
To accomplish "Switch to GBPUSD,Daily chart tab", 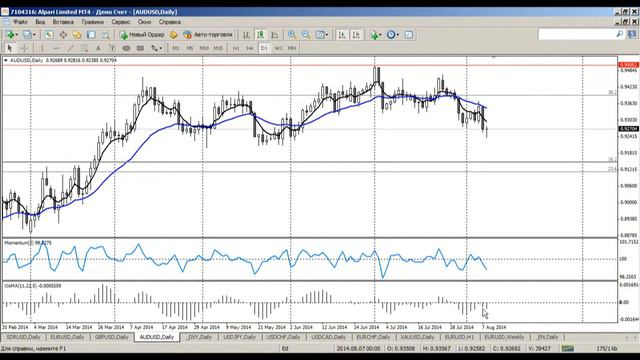I will pyautogui.click(x=111, y=337).
